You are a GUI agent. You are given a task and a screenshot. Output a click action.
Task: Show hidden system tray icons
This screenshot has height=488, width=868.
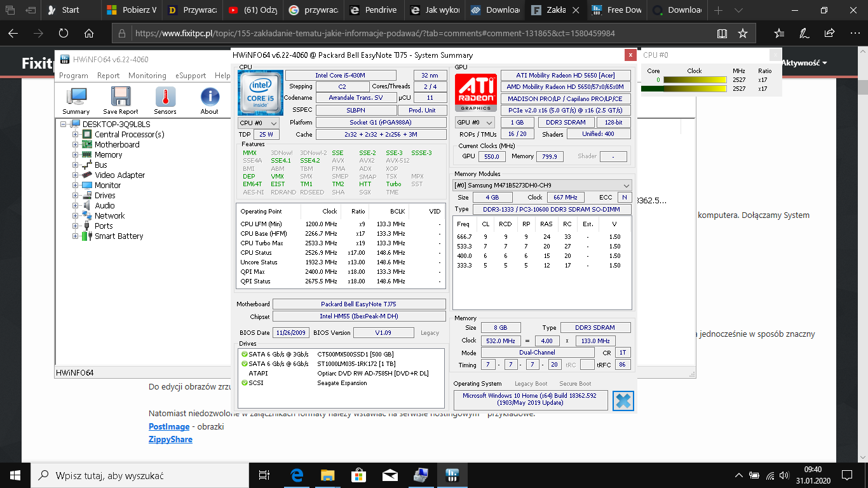[739, 475]
